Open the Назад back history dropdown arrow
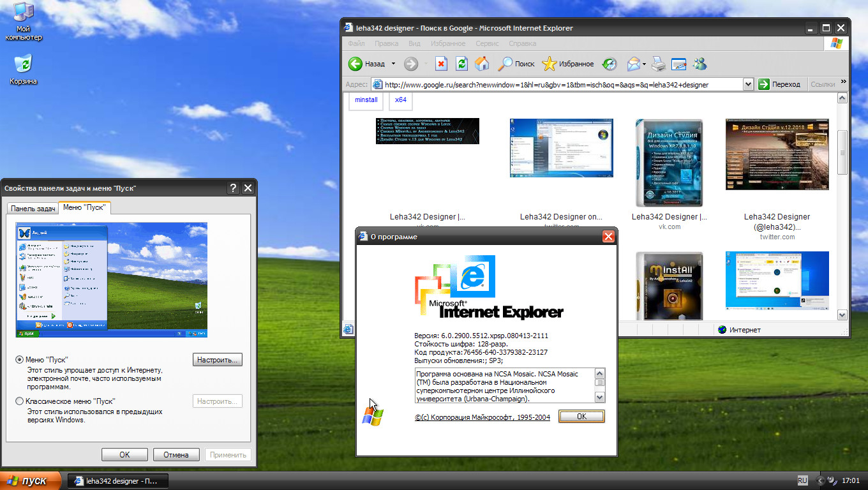 (x=393, y=64)
